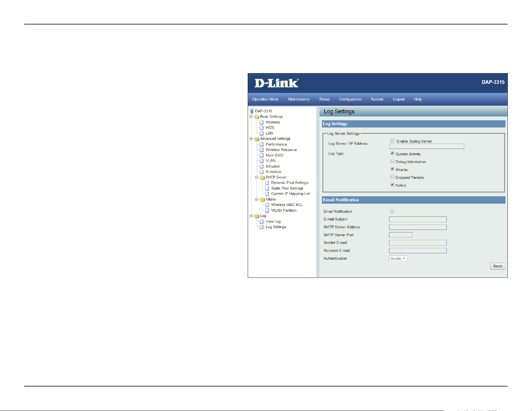Viewport: 532px width, 411px height.
Task: Collapse the Basic Settings tree node
Action: coord(251,117)
